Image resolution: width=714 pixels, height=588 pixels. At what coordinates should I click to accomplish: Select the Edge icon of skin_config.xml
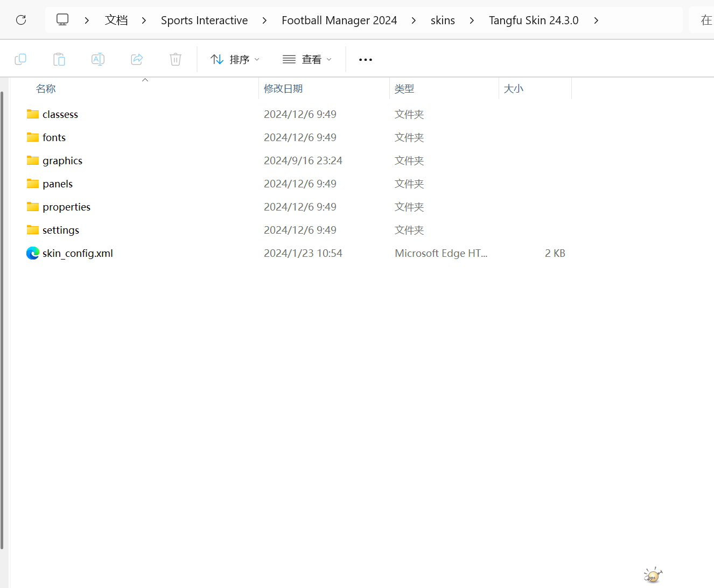tap(33, 253)
